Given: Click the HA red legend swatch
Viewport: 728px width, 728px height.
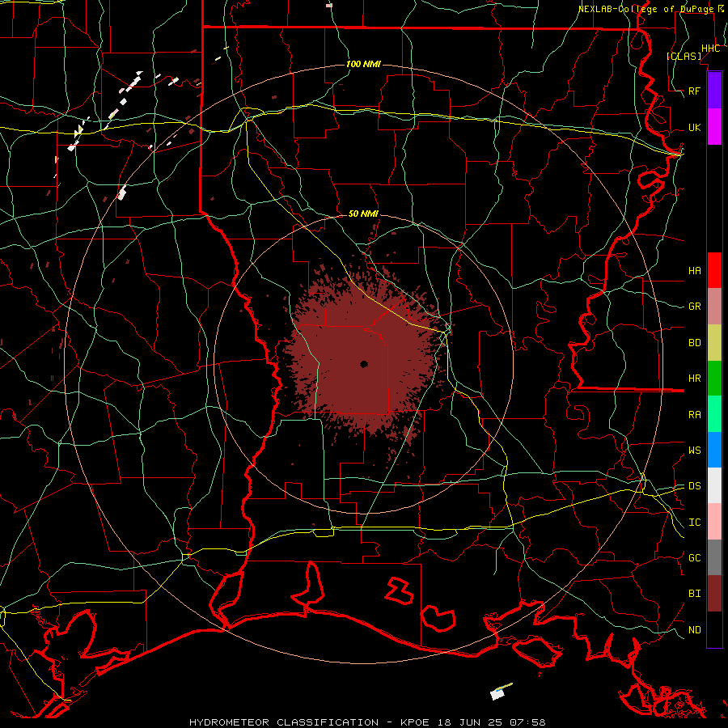Looking at the screenshot, I should click(x=714, y=270).
